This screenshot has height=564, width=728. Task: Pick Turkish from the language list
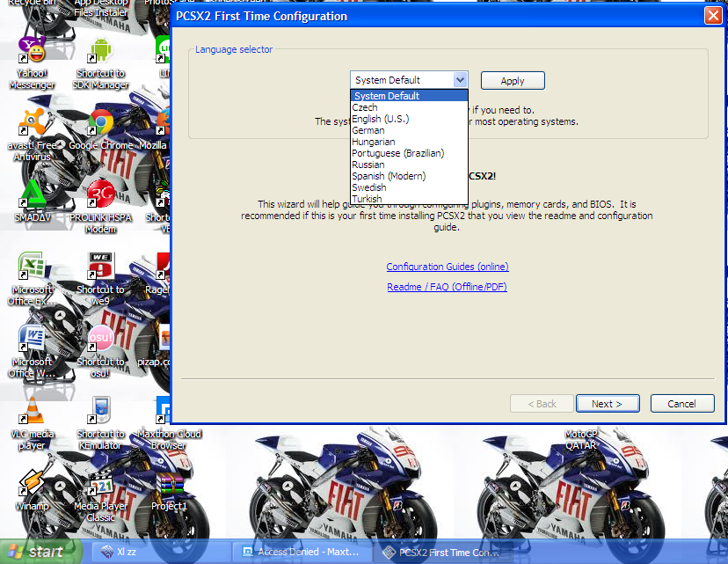point(409,198)
